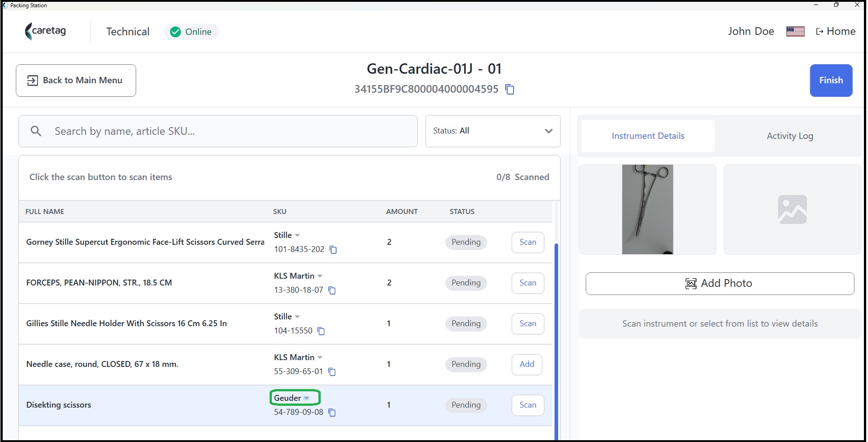Click the empty photo placeholder image
The height and width of the screenshot is (442, 868).
[792, 209]
